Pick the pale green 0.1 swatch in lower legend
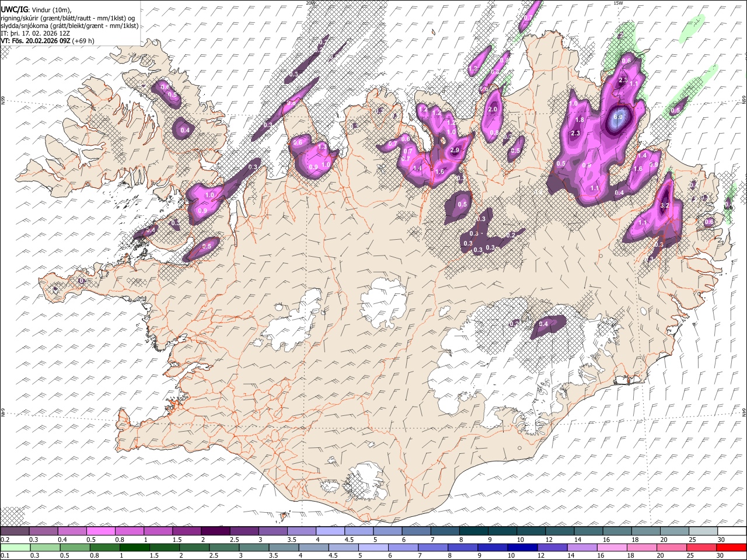 (x=15, y=547)
